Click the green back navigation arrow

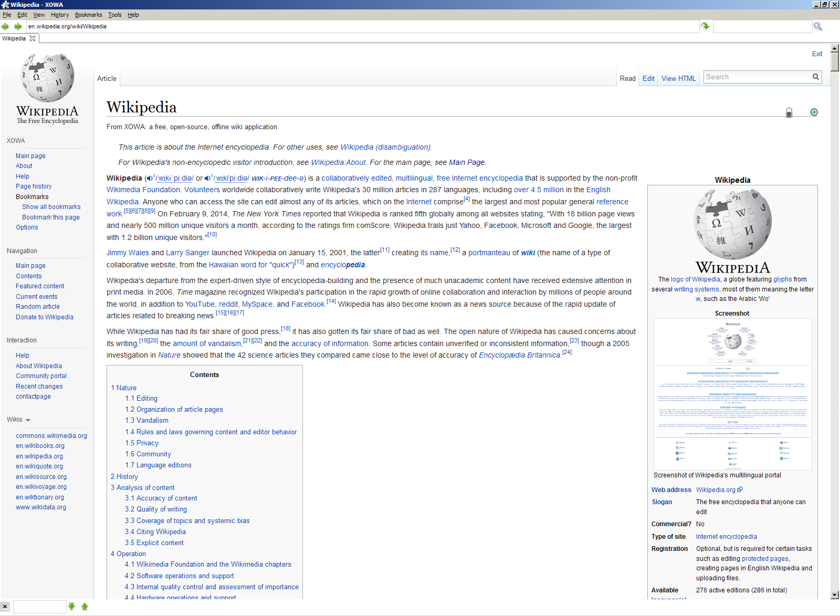coord(5,26)
